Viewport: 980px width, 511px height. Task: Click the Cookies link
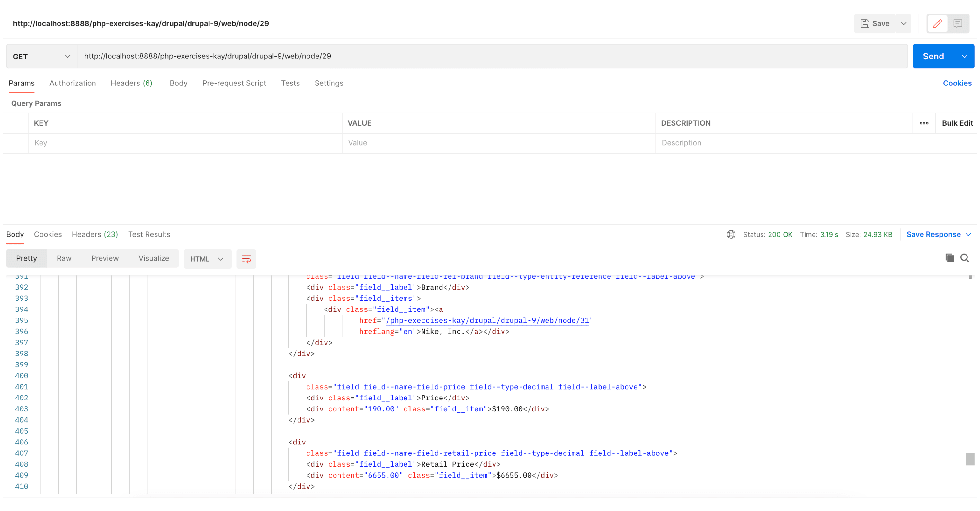click(957, 83)
